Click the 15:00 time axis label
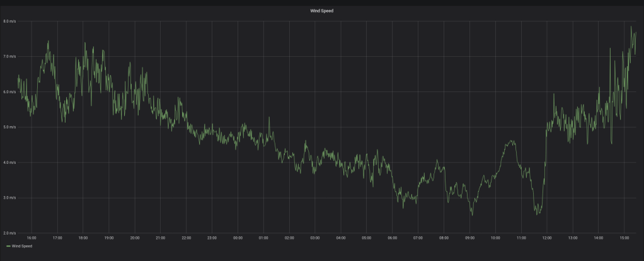 tap(624, 238)
